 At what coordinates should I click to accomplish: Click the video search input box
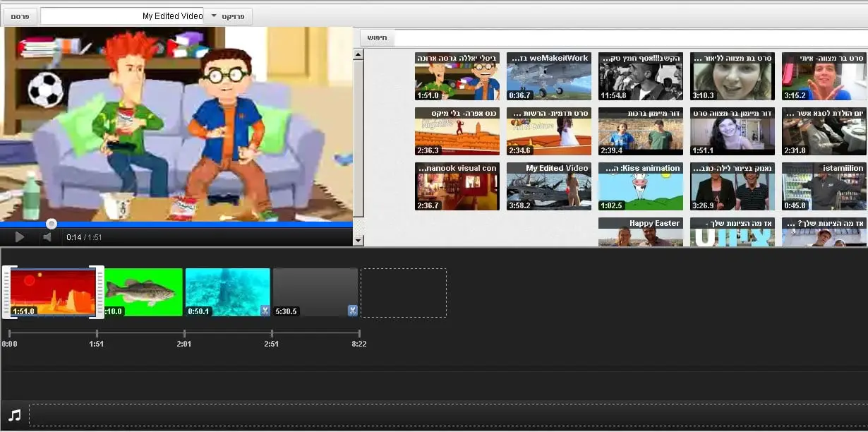point(631,38)
